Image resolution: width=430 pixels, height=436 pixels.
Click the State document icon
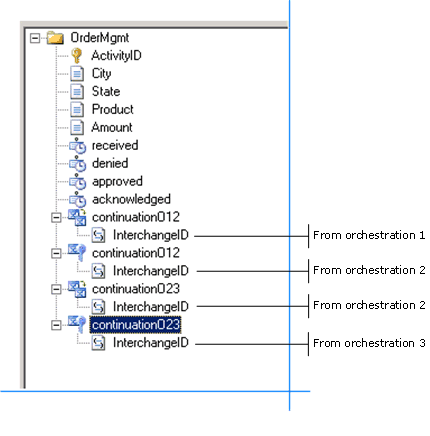point(77,92)
